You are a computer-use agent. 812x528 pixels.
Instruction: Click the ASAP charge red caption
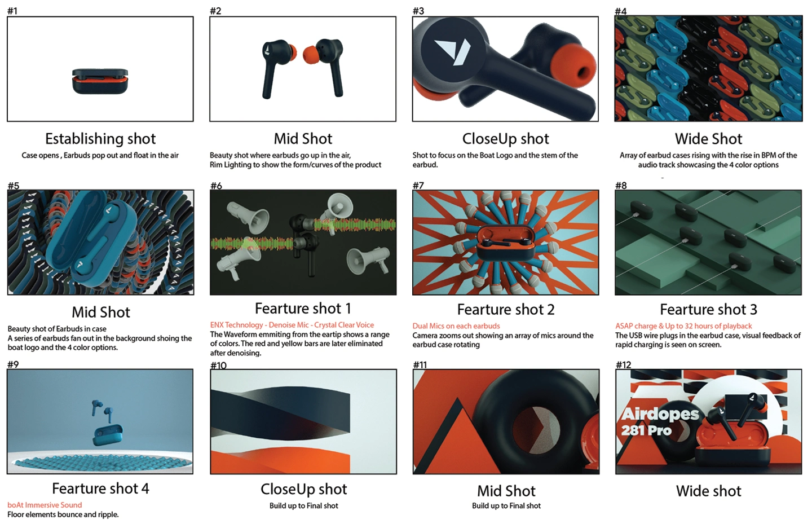pos(683,326)
